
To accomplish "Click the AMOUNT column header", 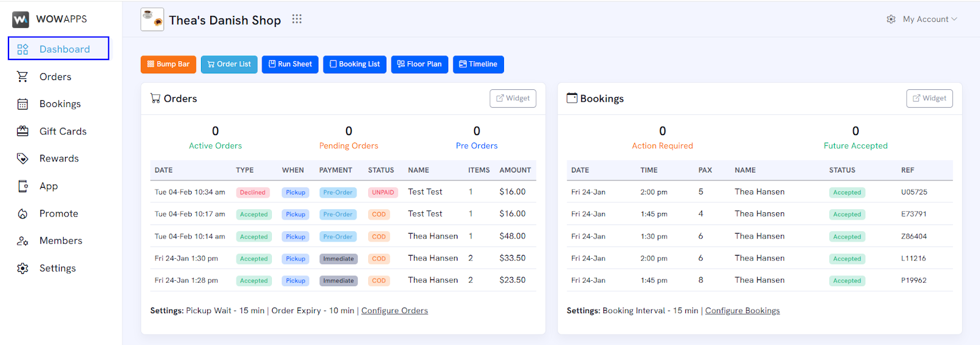I will point(515,170).
